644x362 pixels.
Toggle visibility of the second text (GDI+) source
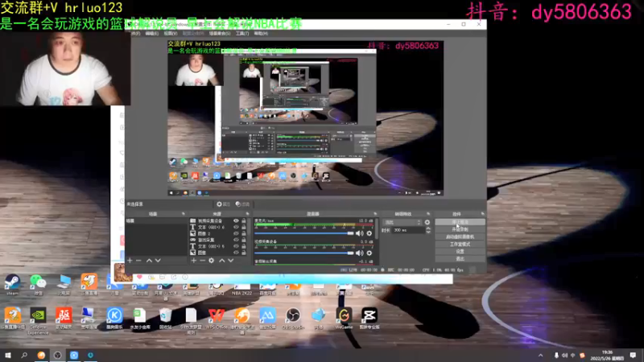click(x=236, y=246)
